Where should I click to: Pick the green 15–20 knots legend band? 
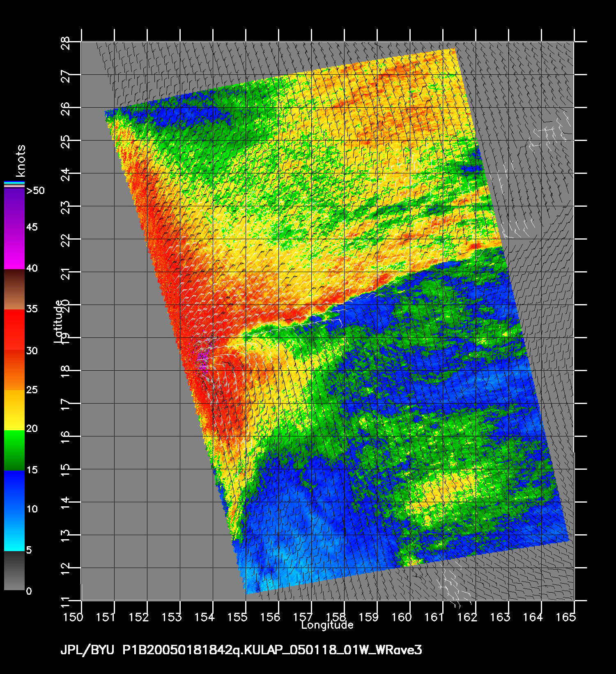(14, 450)
